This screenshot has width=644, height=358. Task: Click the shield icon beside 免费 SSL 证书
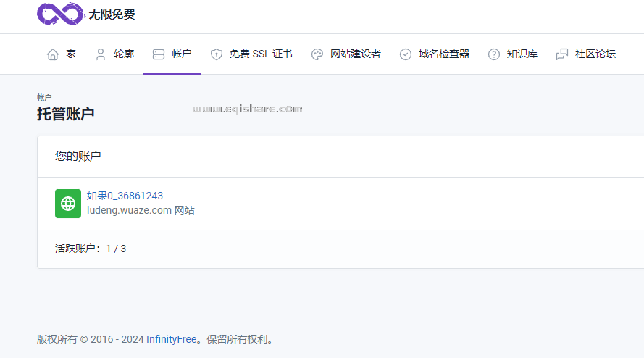tap(217, 54)
